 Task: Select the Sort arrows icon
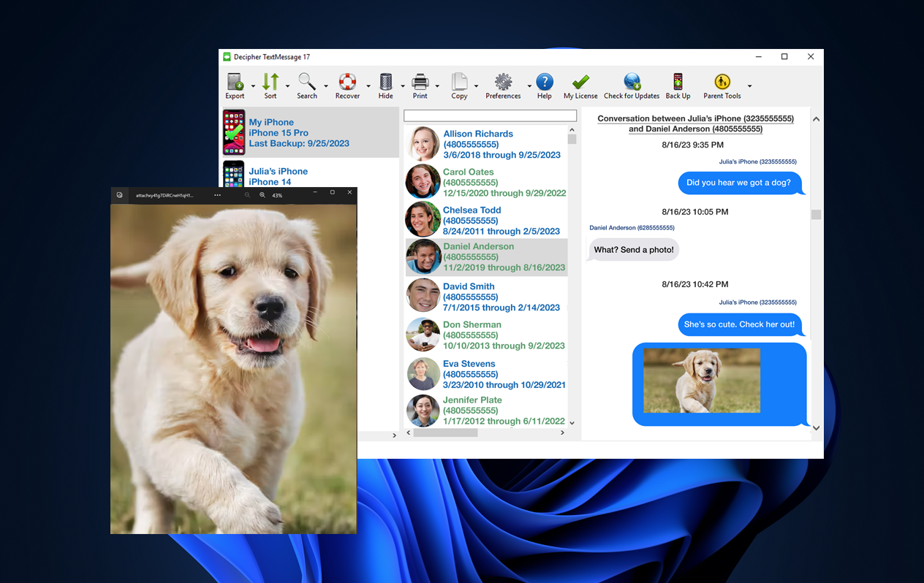(270, 81)
